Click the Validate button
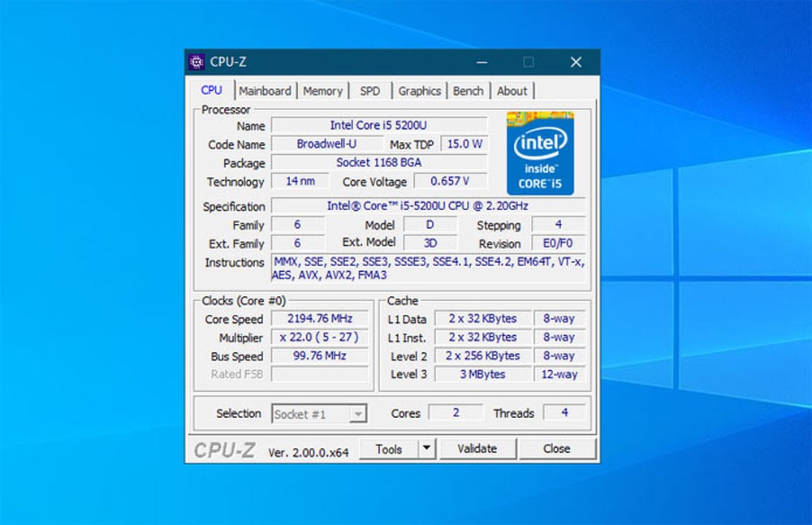Image resolution: width=812 pixels, height=525 pixels. [x=477, y=449]
